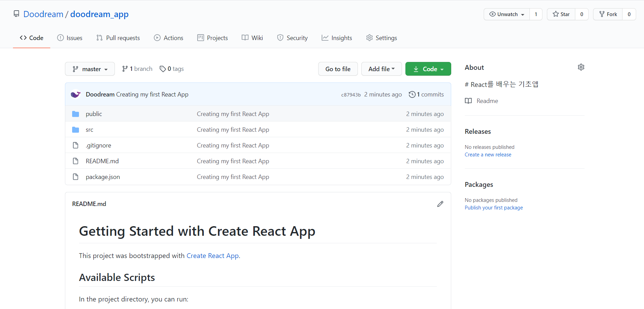The height and width of the screenshot is (309, 644).
Task: Click the stargazers count next to Star
Action: coord(582,14)
